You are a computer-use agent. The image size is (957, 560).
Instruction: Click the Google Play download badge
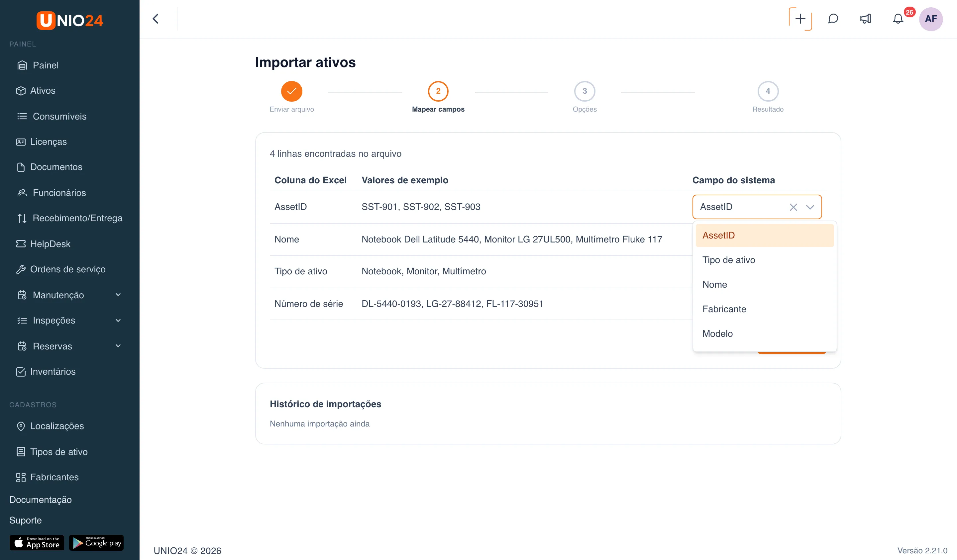point(96,543)
